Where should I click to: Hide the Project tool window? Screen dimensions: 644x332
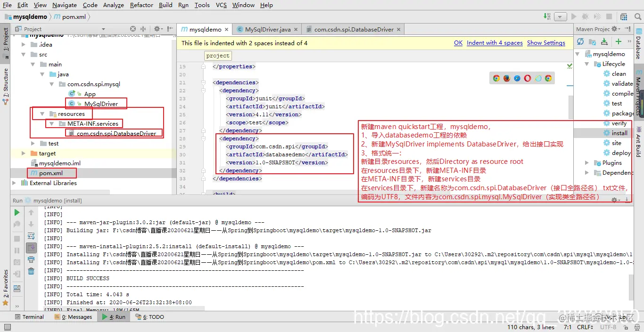point(169,29)
